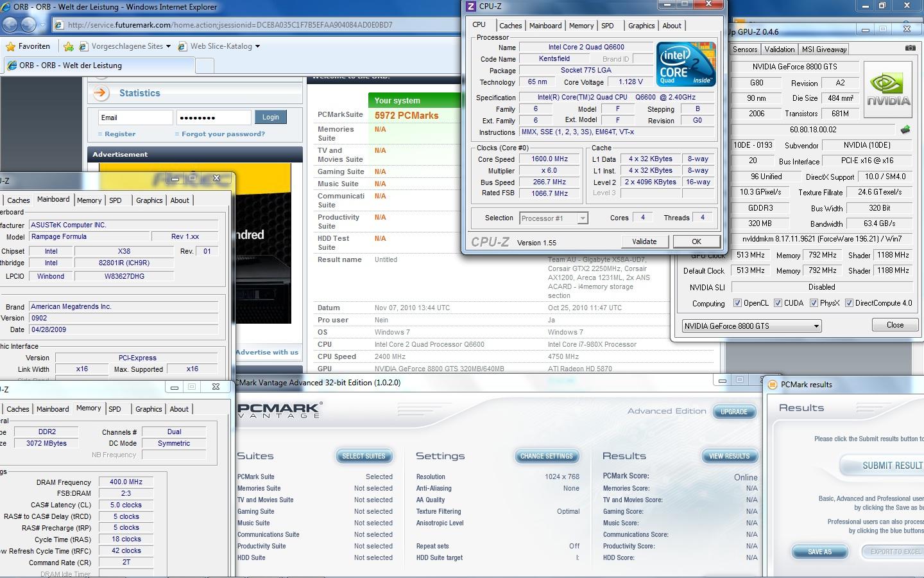Switch to the GPU-Z Sensors tab
Viewport: 924px width, 578px height.
click(745, 49)
